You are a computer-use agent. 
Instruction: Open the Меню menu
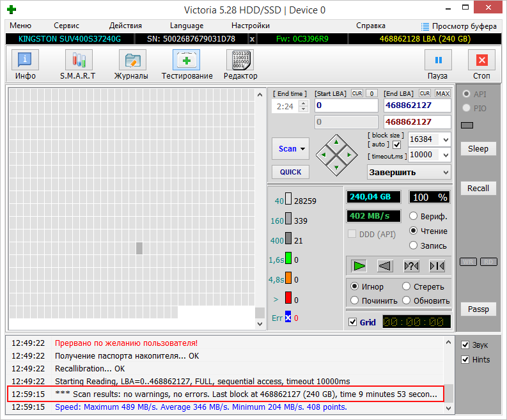[20, 26]
